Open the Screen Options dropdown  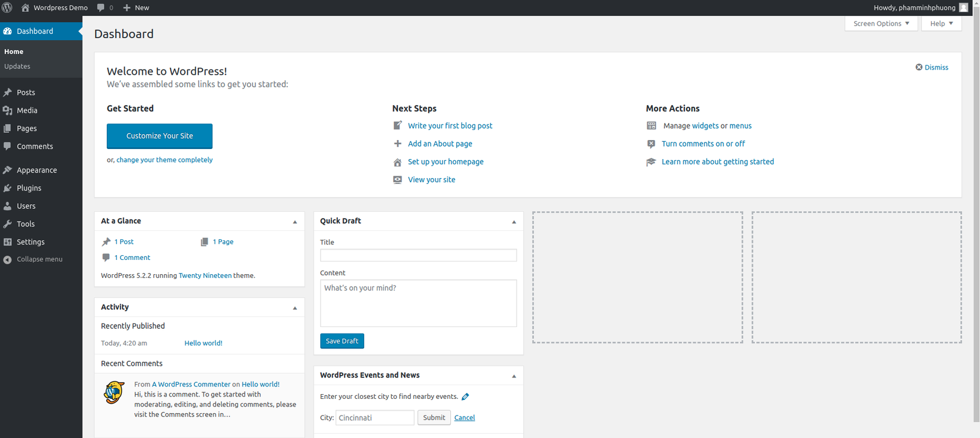pos(881,24)
